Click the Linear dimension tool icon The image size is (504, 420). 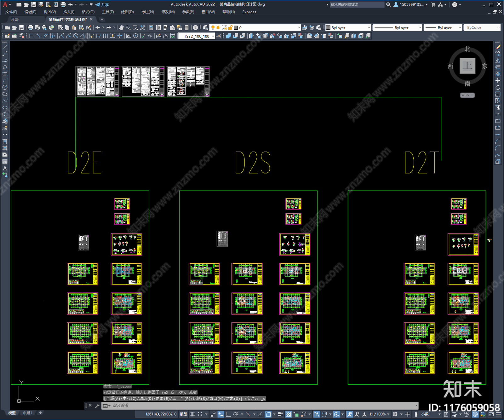pyautogui.click(x=31, y=36)
